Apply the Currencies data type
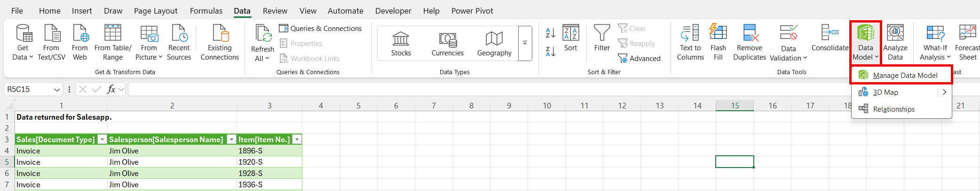Screen dimensions: 980x191 448,44
